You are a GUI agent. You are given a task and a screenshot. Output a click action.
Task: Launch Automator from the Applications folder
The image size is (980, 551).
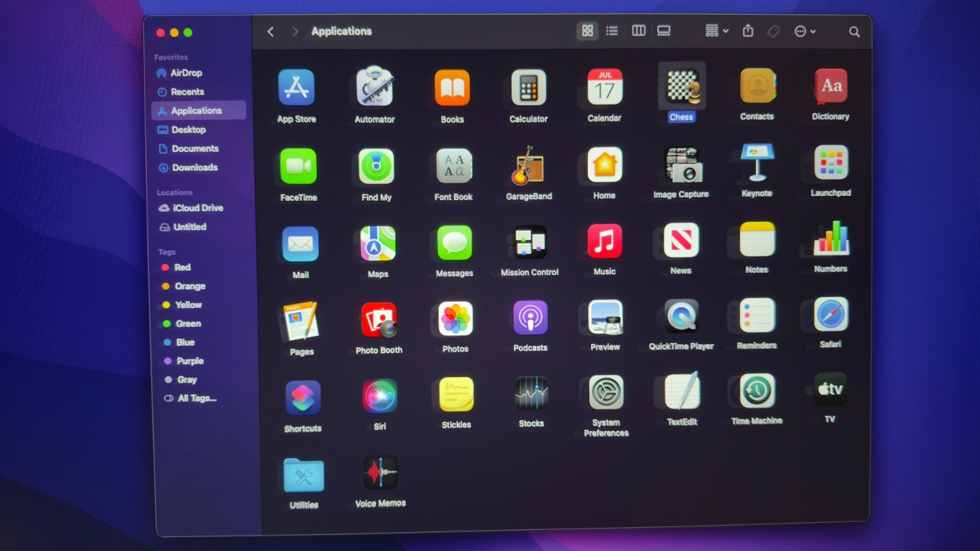click(375, 86)
